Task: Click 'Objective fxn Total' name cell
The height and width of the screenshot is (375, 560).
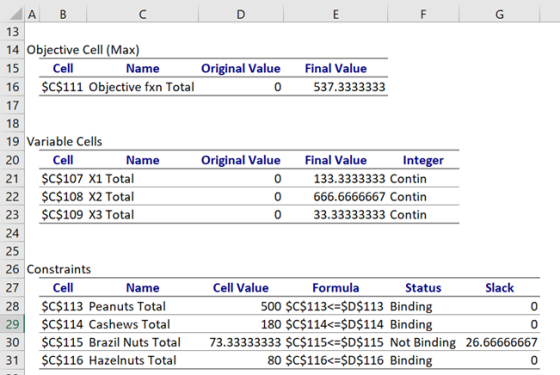Action: click(141, 87)
